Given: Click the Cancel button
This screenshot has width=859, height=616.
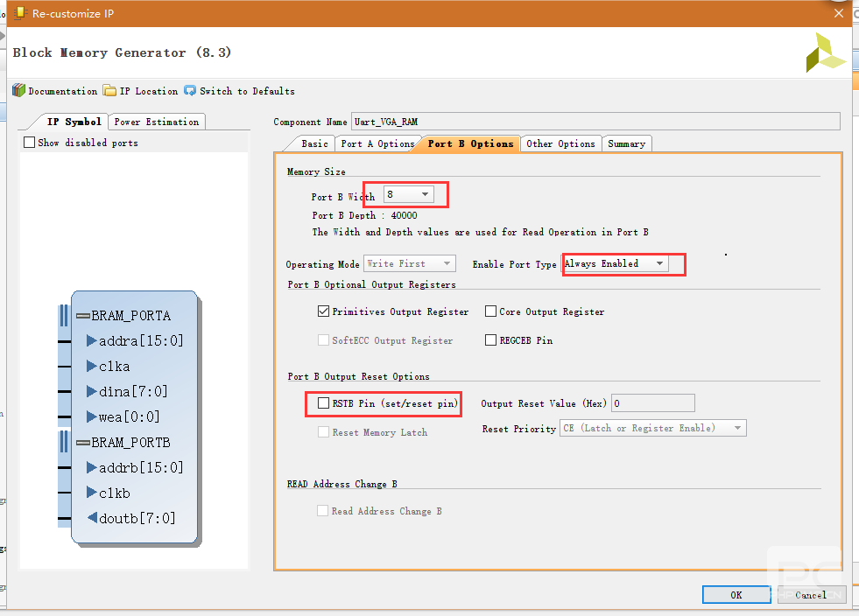Looking at the screenshot, I should pos(812,595).
